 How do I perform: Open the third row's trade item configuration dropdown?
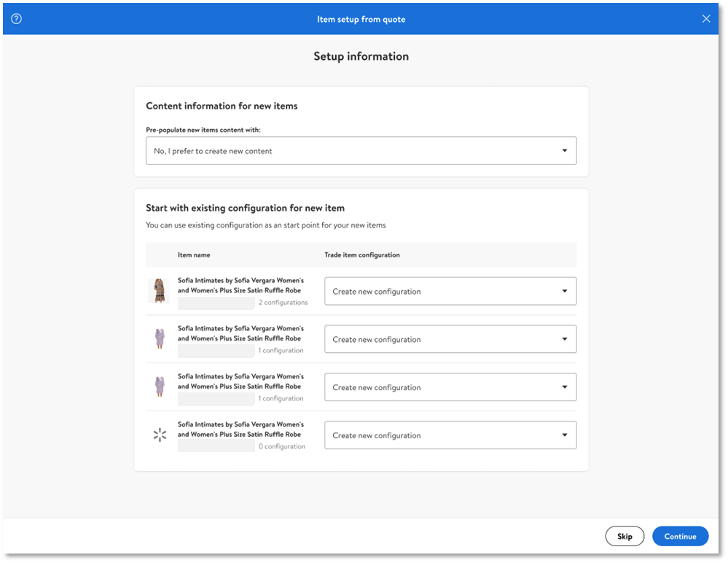click(450, 387)
